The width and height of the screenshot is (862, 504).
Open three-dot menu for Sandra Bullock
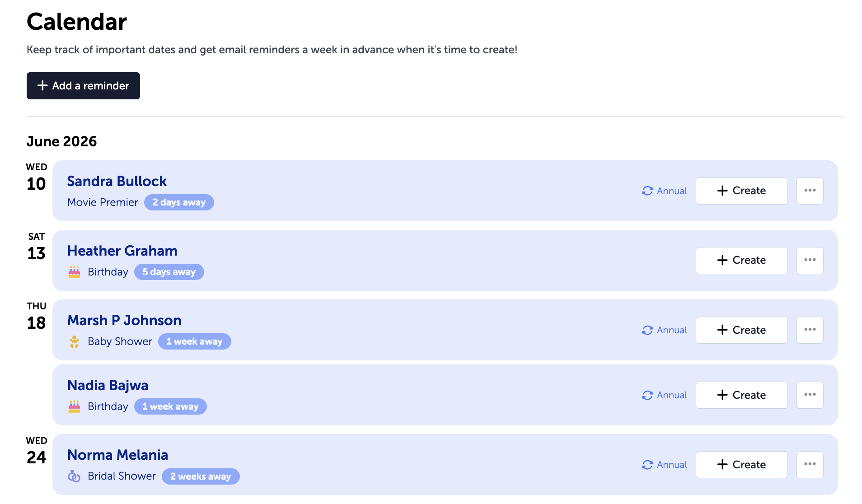810,191
